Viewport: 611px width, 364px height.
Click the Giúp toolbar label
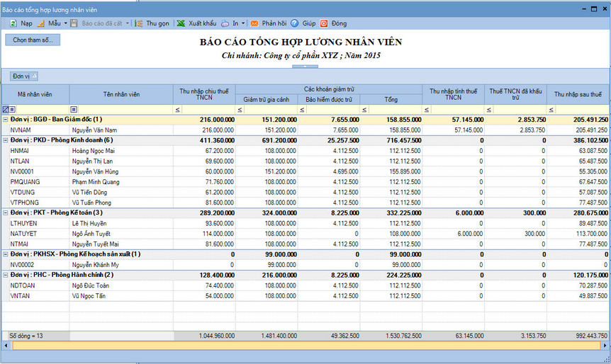coord(308,23)
